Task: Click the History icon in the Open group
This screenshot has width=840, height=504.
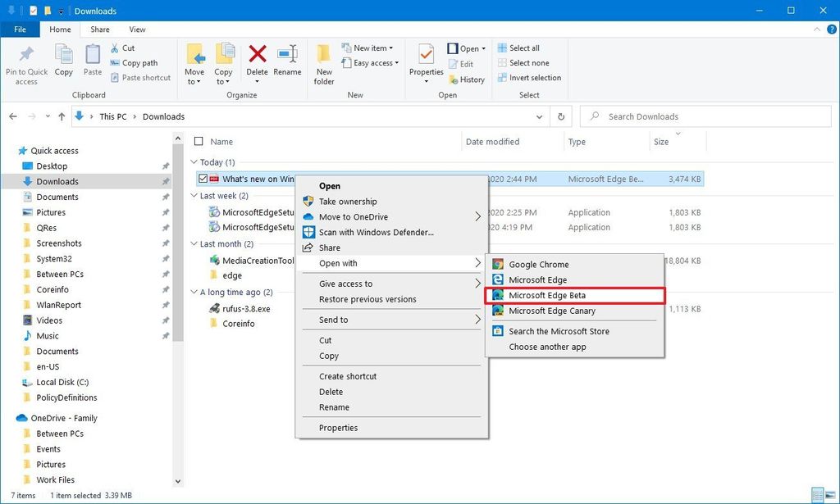Action: tap(467, 79)
